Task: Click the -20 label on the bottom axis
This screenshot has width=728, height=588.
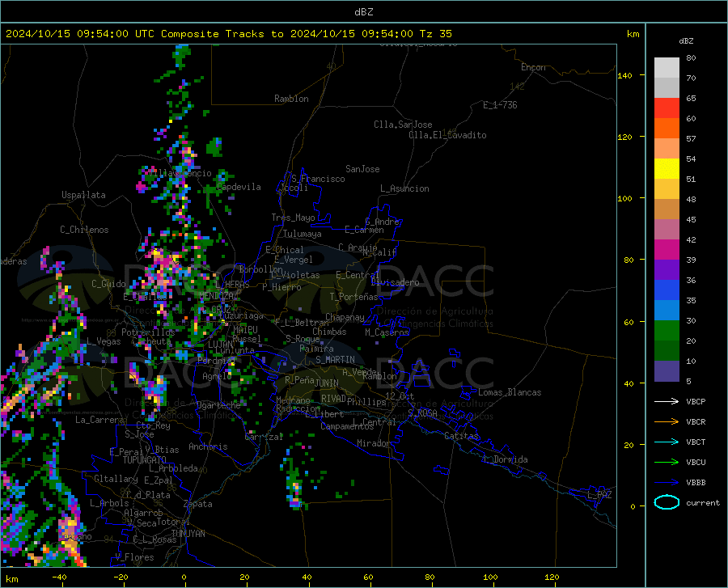Action: coord(121,577)
